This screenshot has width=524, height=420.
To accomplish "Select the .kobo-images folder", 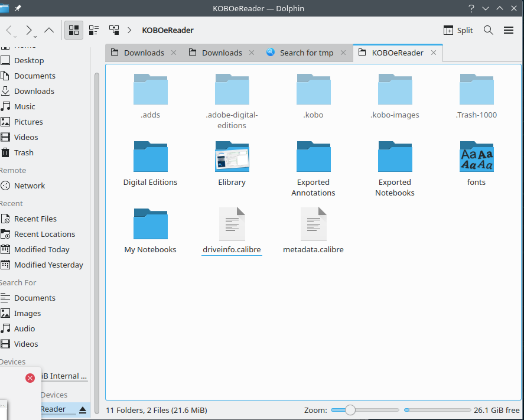I will tap(395, 96).
